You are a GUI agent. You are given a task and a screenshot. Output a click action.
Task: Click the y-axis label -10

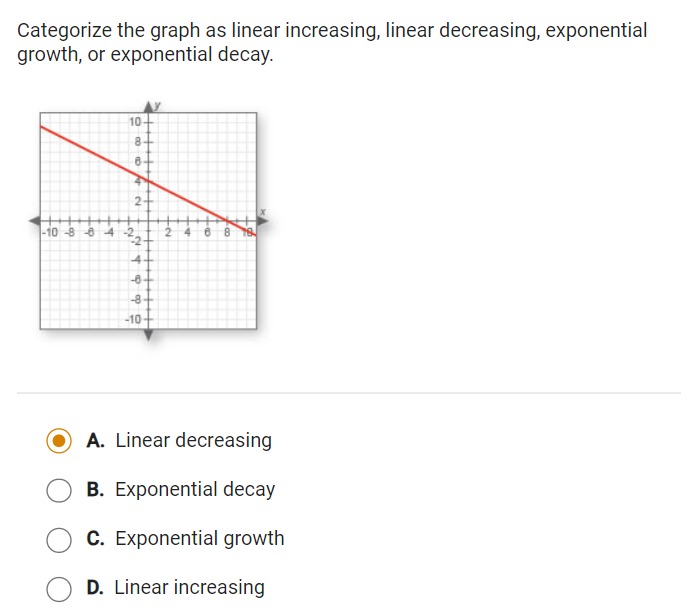pos(133,320)
